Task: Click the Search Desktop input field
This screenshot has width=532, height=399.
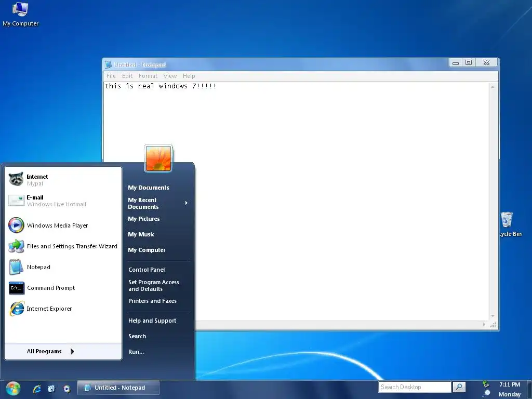Action: tap(415, 387)
